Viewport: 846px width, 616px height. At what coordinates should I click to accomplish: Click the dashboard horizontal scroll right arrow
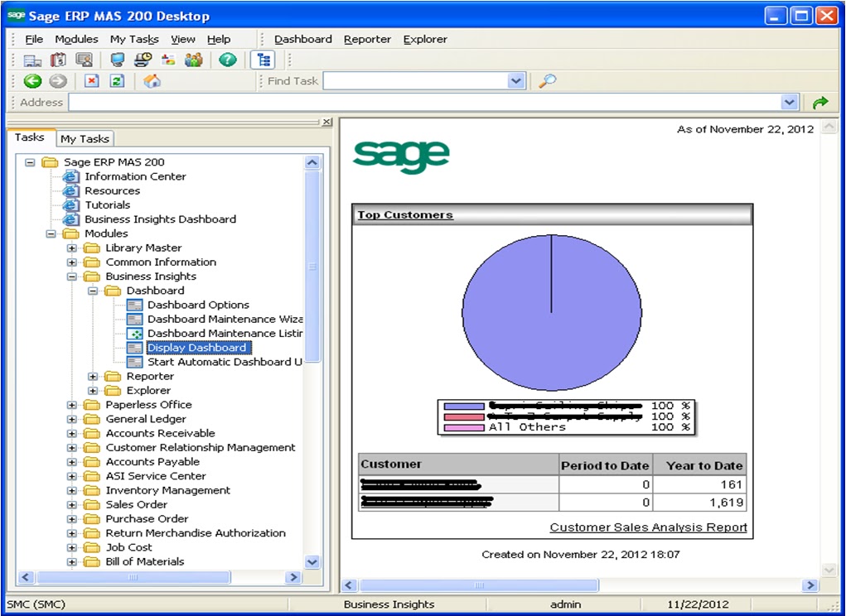(x=810, y=585)
